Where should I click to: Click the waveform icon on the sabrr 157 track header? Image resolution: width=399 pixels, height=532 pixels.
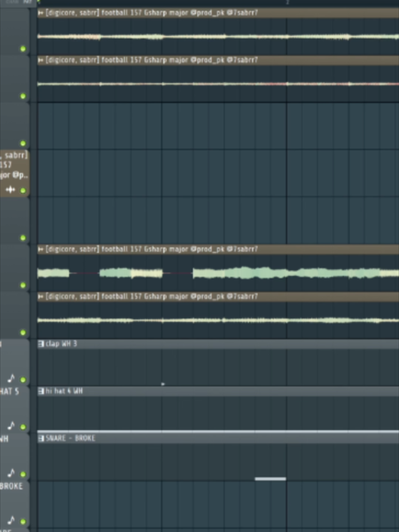(10, 190)
